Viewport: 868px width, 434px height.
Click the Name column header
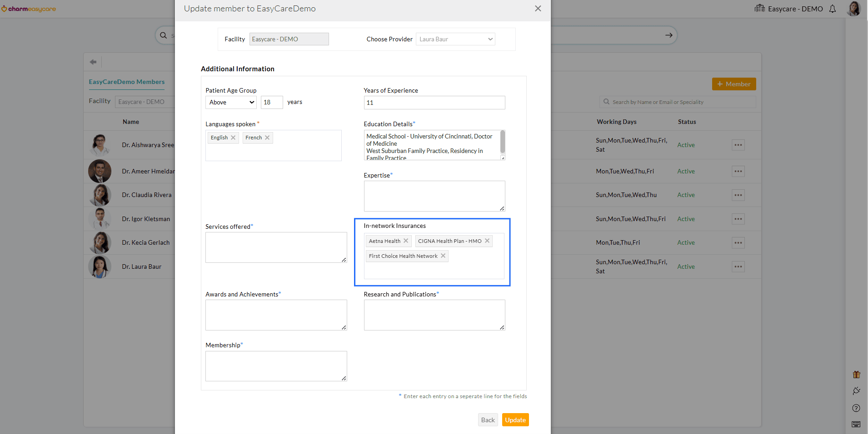131,122
